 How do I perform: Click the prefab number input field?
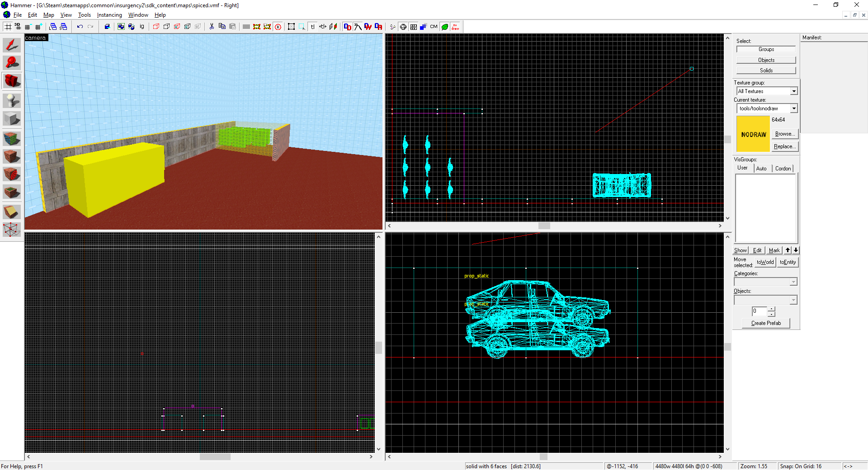pos(760,311)
